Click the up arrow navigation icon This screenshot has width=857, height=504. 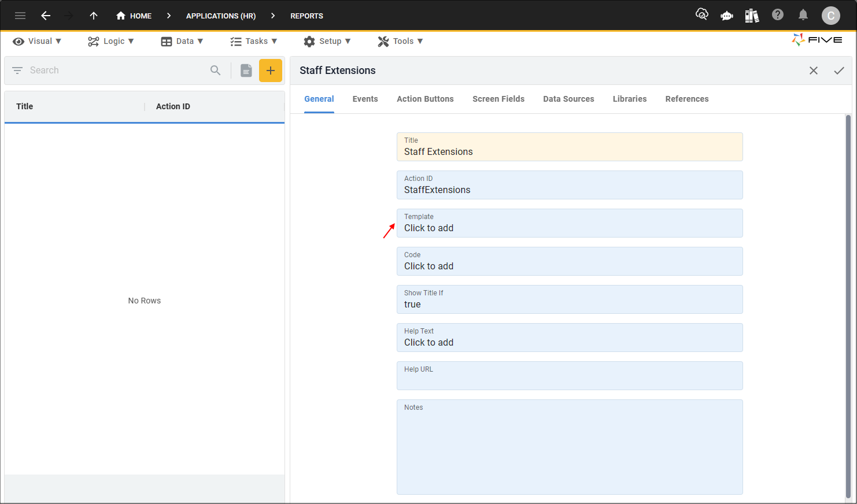pos(94,16)
